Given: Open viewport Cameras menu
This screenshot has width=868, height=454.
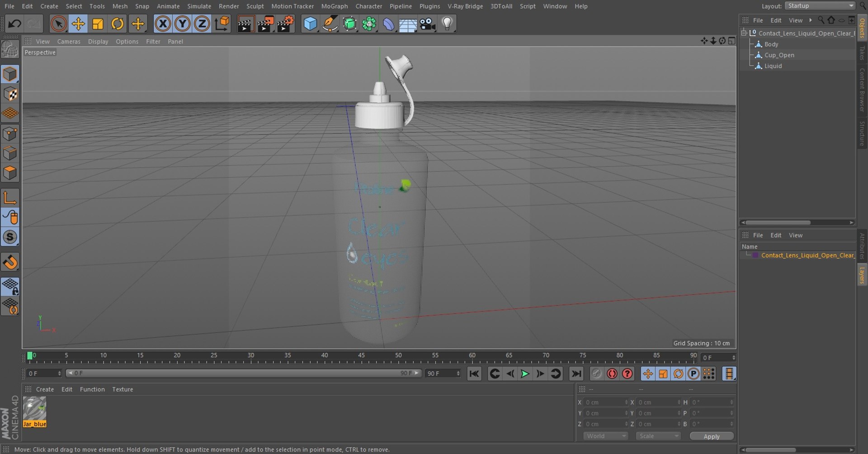Looking at the screenshot, I should (x=69, y=42).
